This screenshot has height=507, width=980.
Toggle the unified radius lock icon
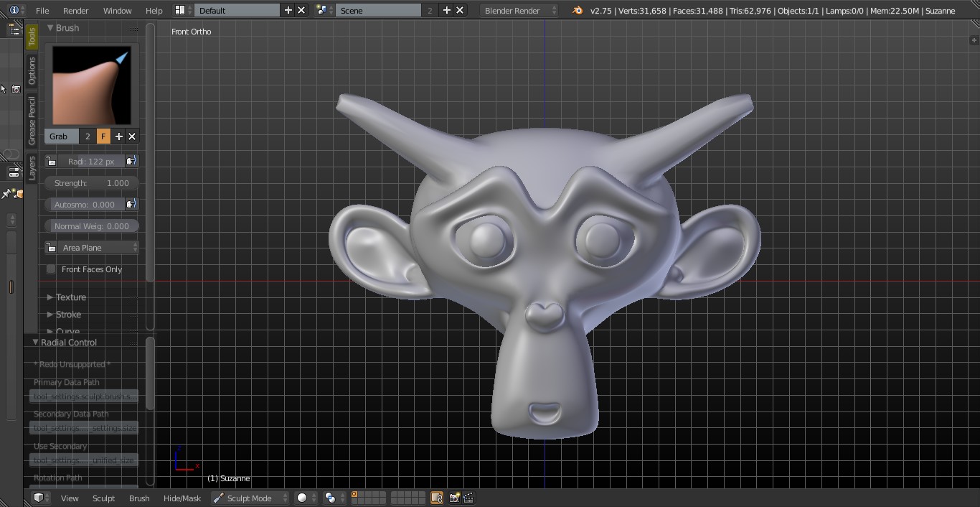tap(51, 162)
